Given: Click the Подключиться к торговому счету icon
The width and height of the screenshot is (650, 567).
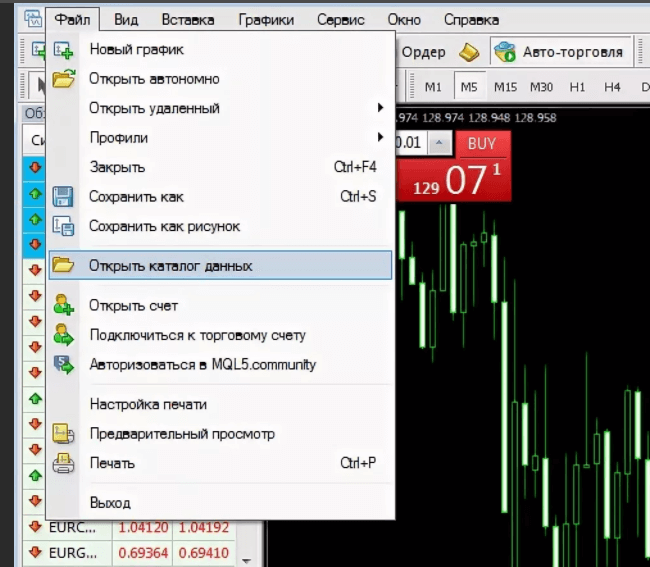Looking at the screenshot, I should [x=63, y=335].
